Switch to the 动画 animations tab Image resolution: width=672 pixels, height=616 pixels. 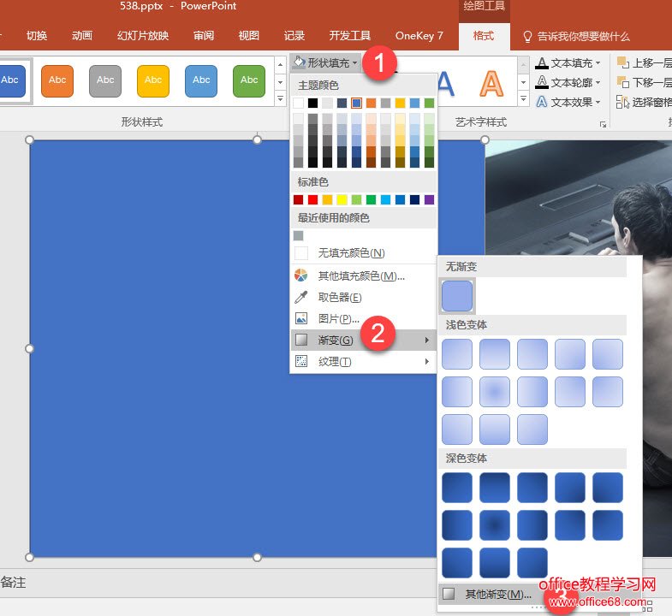pyautogui.click(x=82, y=36)
